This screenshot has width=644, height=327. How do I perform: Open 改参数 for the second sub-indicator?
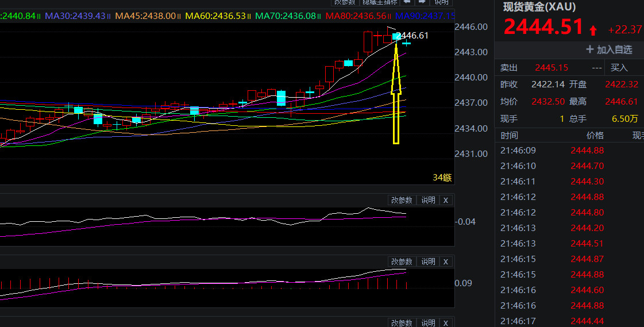402,261
